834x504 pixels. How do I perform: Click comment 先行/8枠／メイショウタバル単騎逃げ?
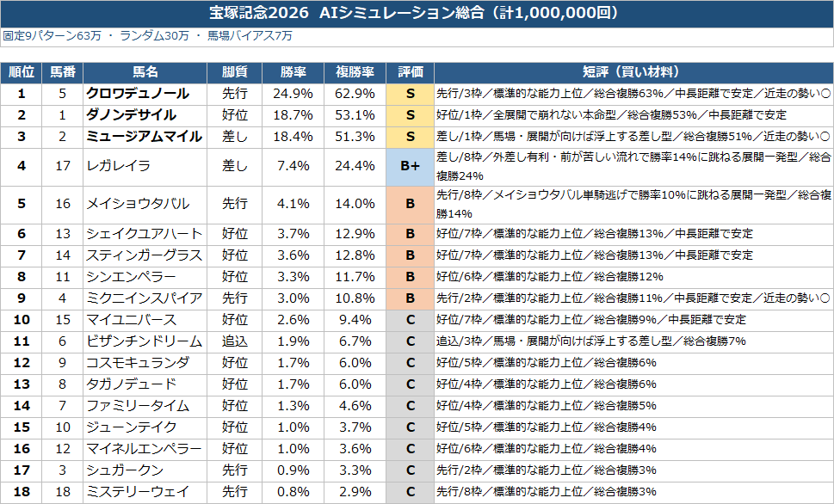(x=633, y=204)
